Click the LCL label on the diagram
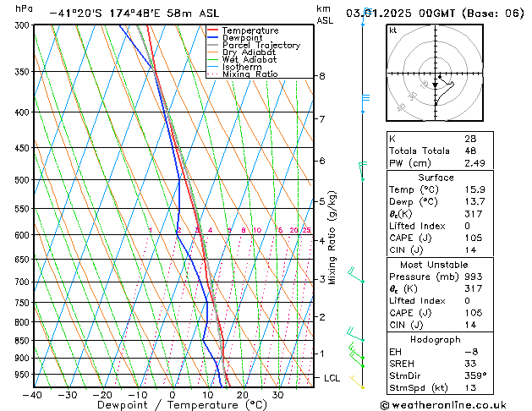 [x=332, y=378]
